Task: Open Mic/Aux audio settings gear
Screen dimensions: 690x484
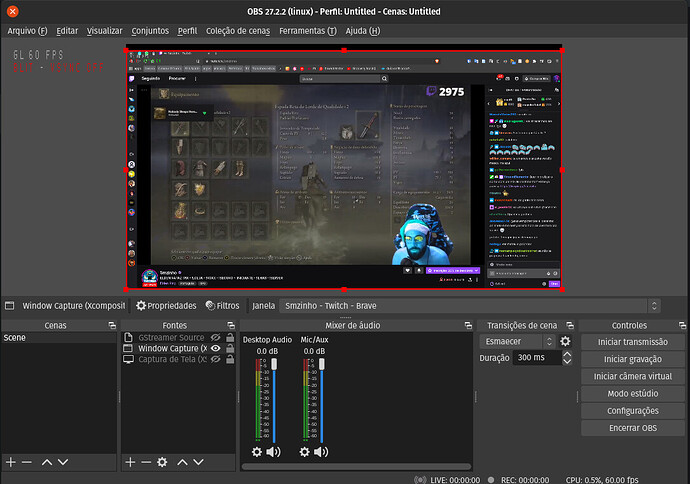Action: (x=305, y=452)
